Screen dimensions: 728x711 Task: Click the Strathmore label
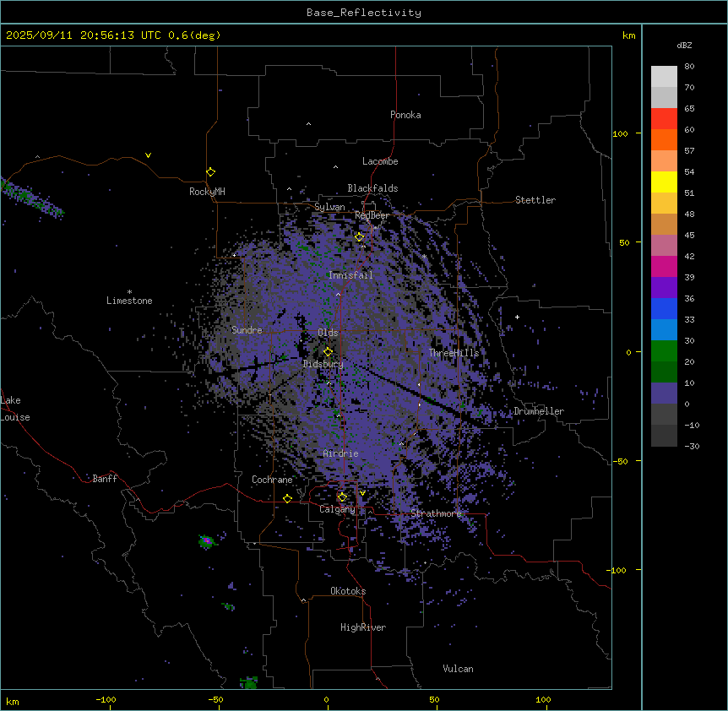(x=436, y=513)
